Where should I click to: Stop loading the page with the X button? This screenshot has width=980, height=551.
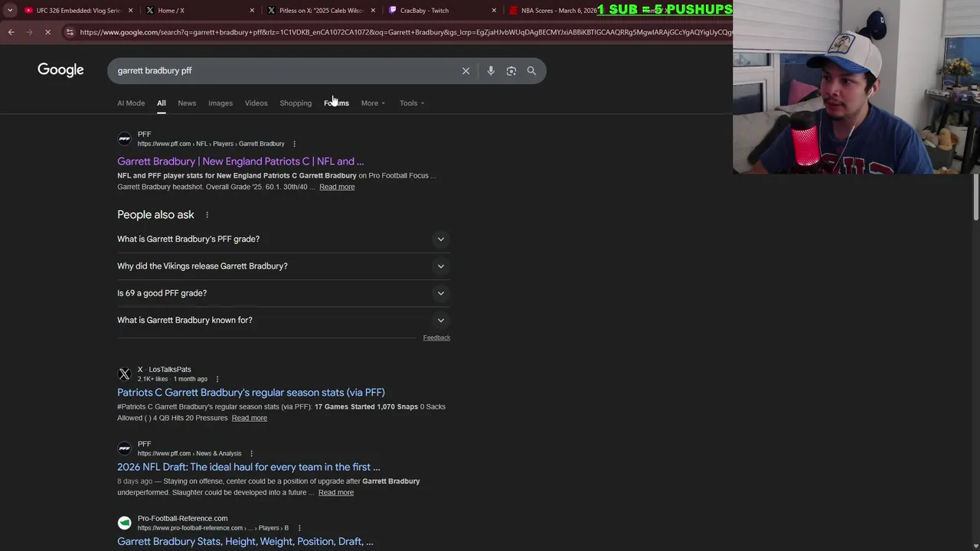pyautogui.click(x=47, y=32)
